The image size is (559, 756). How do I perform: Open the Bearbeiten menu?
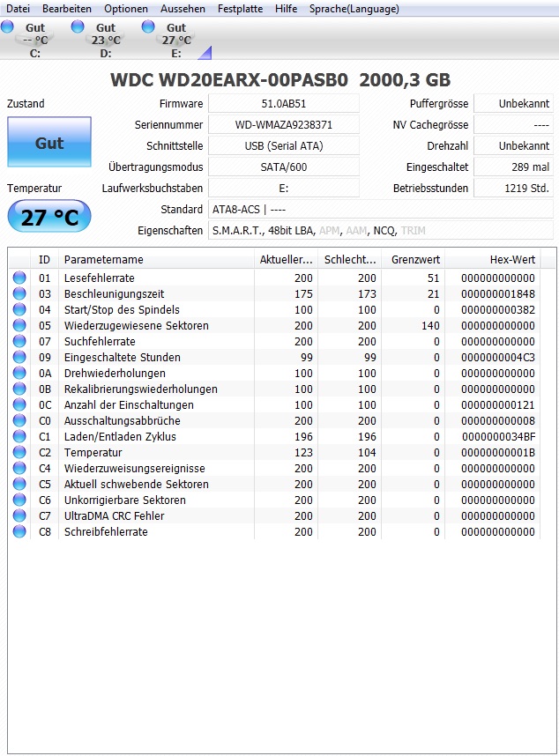[x=66, y=9]
